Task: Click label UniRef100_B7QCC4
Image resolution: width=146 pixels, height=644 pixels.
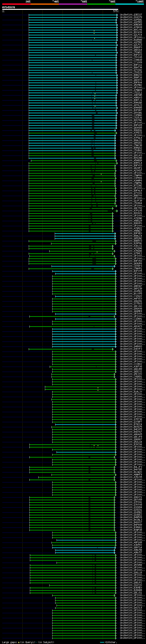Action: click(131, 424)
